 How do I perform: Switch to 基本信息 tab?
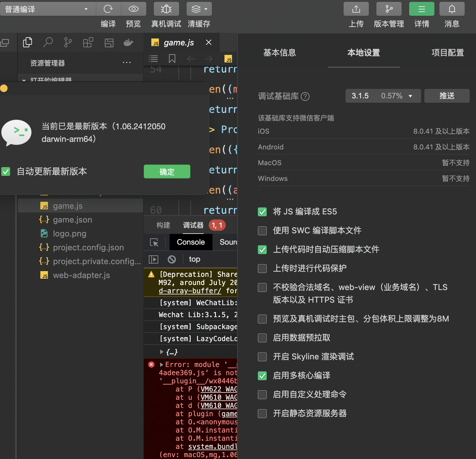[280, 53]
